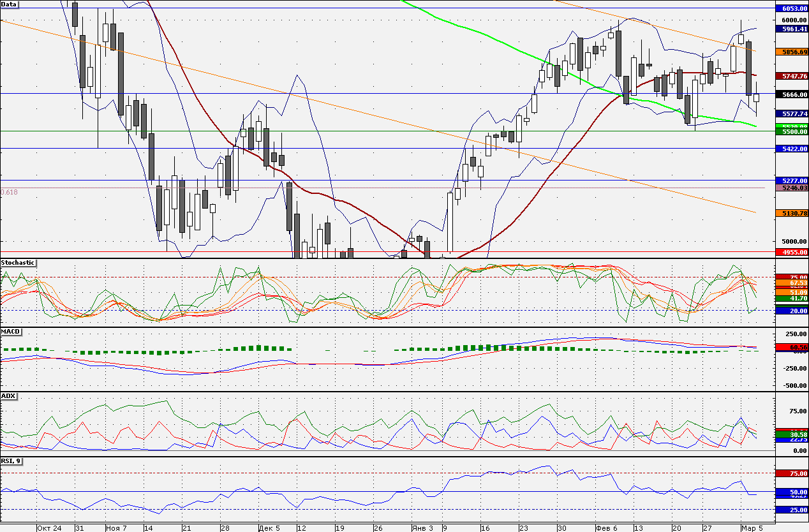Viewport: 809px width, 532px height.
Task: Click the 6053.00 price level tag
Action: pyautogui.click(x=792, y=8)
